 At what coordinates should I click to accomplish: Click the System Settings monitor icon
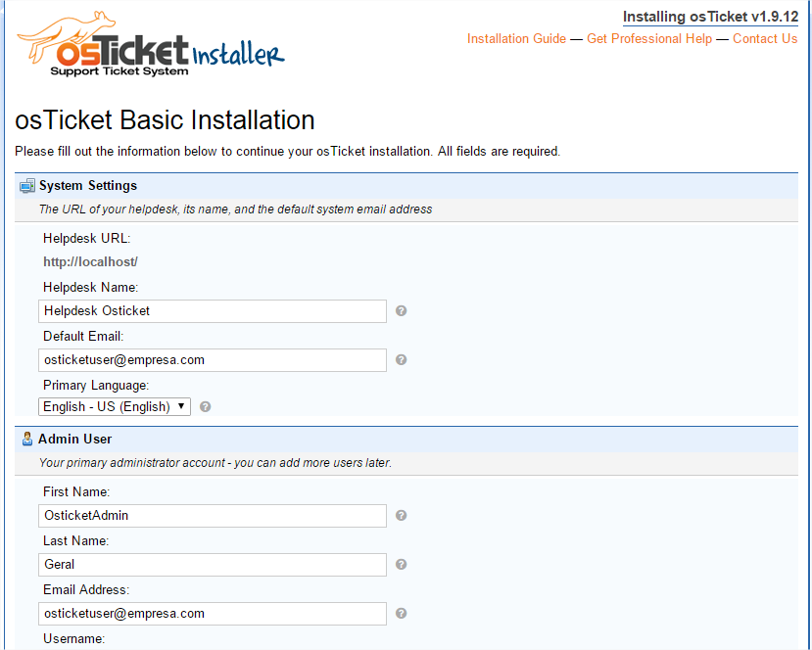click(x=26, y=186)
